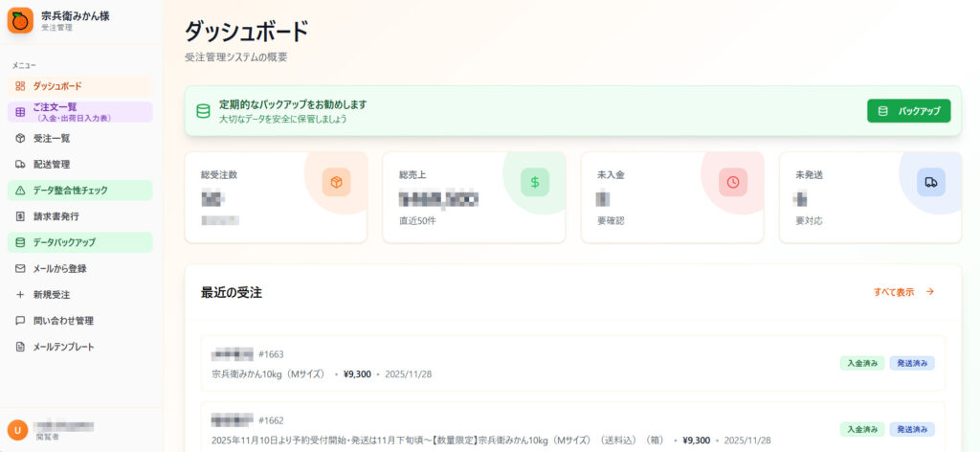This screenshot has height=452, width=980.
Task: Open the 未発送 要対応 card
Action: [871, 197]
